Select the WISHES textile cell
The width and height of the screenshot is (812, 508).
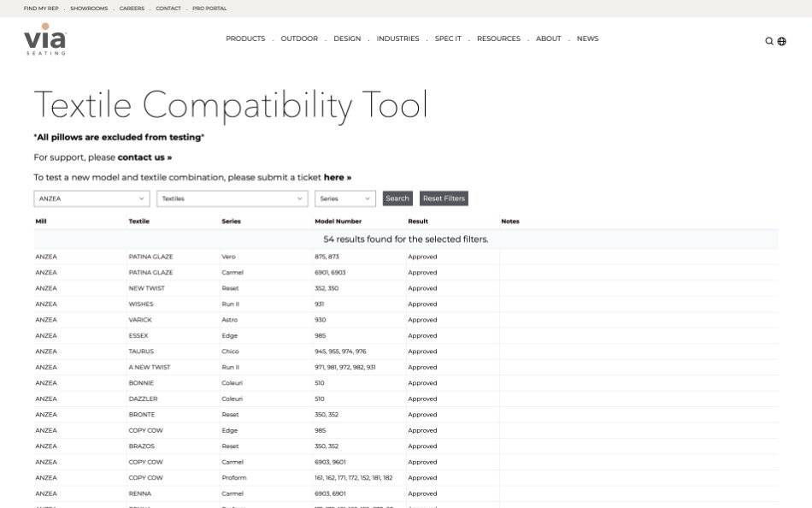(141, 304)
